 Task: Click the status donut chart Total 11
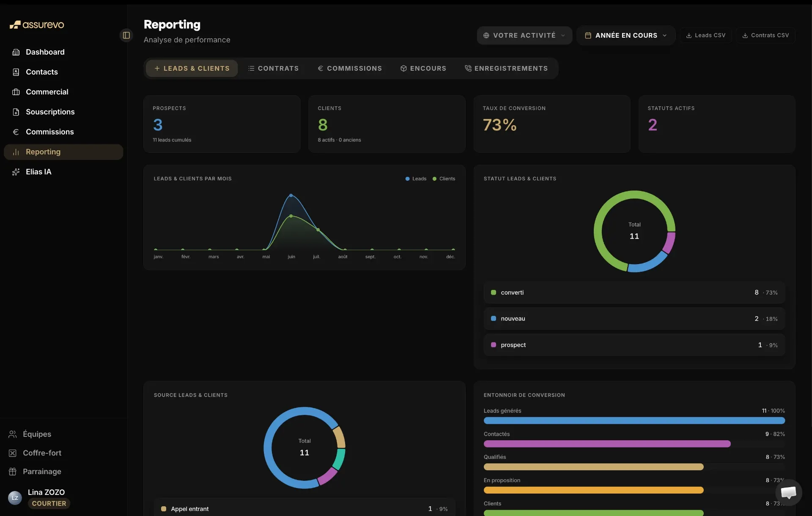click(634, 231)
